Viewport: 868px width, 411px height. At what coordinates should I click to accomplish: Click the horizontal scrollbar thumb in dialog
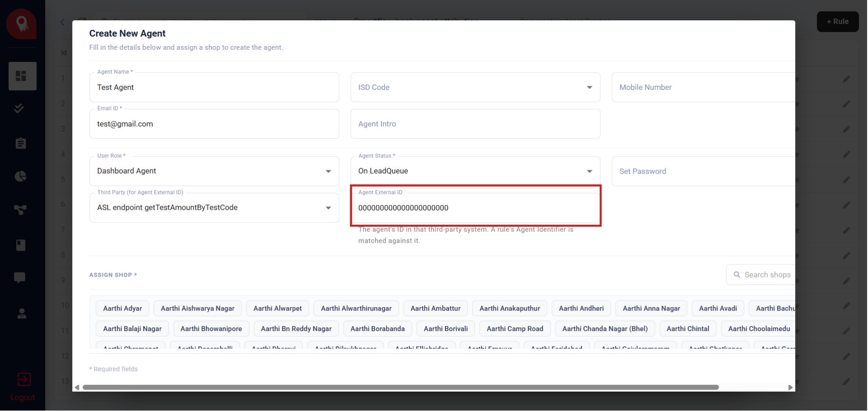(401, 387)
